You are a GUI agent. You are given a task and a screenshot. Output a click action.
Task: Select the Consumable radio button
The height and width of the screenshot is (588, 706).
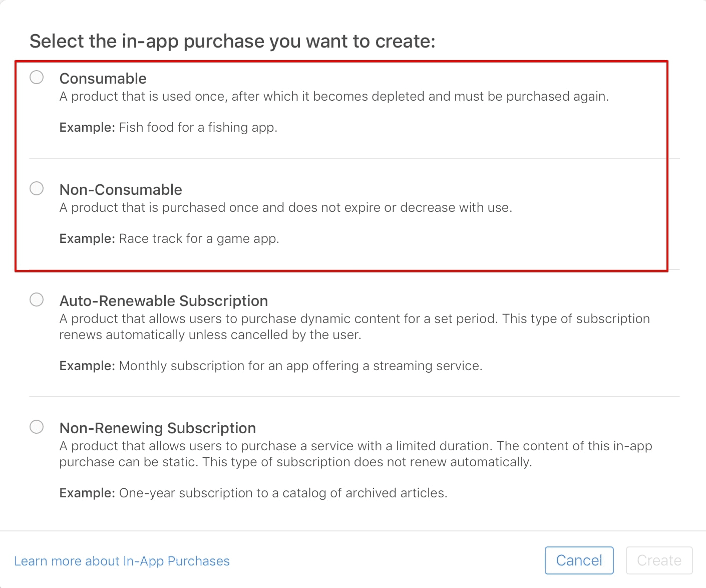click(x=36, y=77)
